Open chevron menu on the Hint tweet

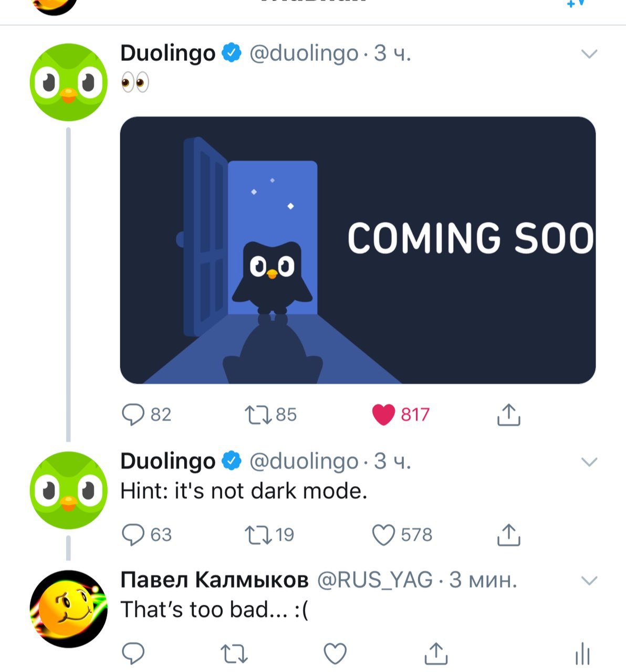(590, 461)
